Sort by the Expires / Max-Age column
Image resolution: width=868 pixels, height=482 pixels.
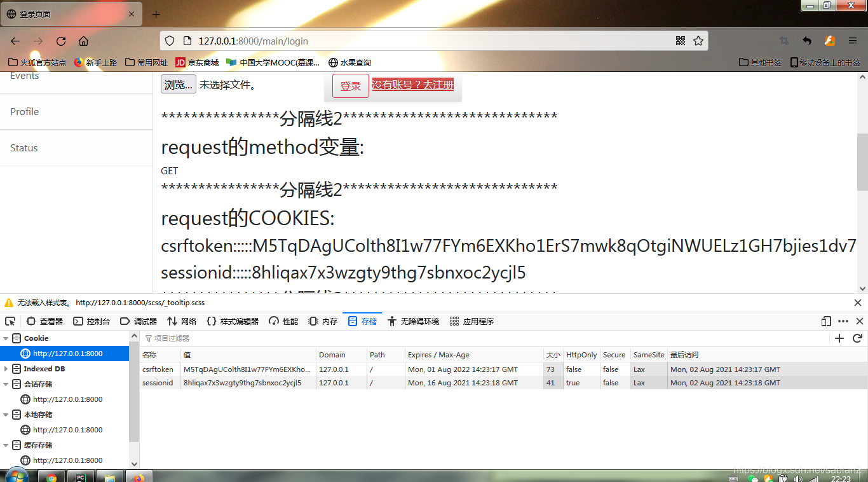[x=474, y=355]
